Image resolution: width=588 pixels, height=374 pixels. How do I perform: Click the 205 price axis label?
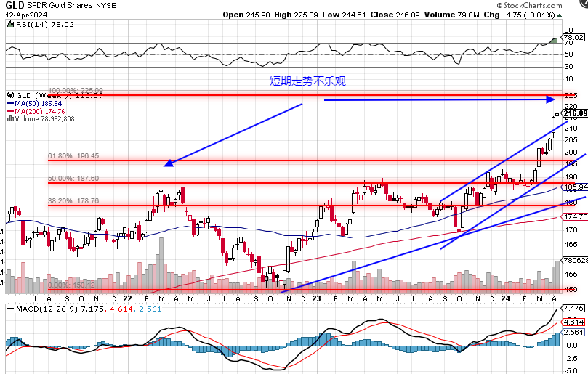coord(571,139)
